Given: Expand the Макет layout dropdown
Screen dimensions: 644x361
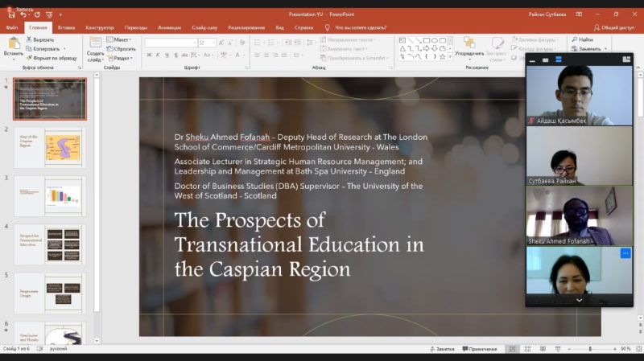Looking at the screenshot, I should tap(122, 39).
